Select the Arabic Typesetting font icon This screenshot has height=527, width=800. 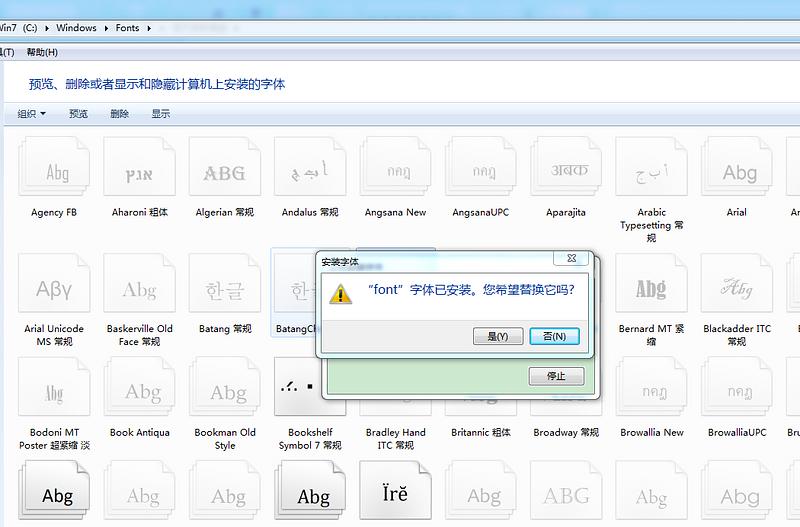(x=652, y=166)
